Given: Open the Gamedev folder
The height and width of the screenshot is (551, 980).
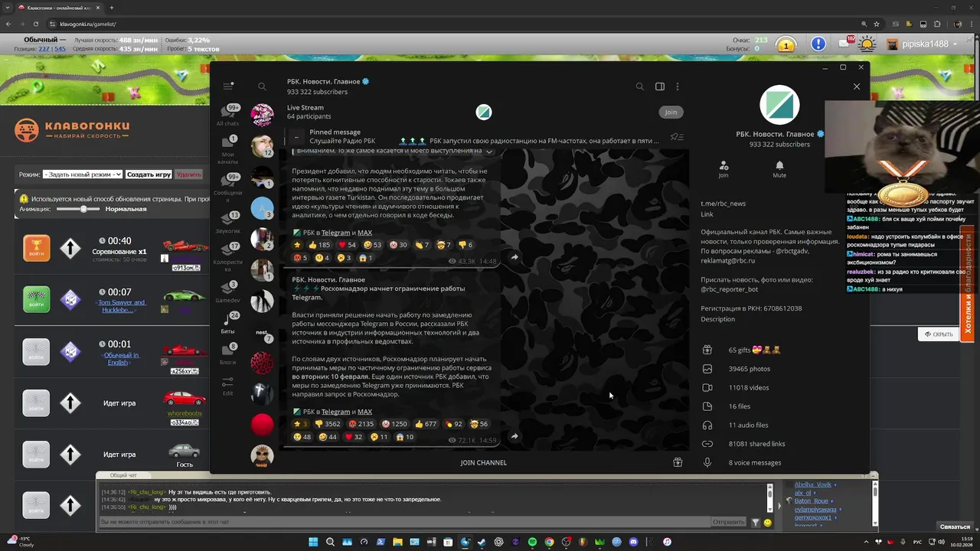Looking at the screenshot, I should tap(227, 292).
